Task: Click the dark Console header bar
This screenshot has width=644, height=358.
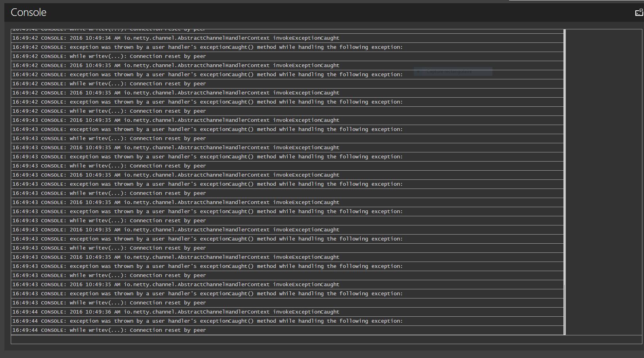Action: pos(324,12)
